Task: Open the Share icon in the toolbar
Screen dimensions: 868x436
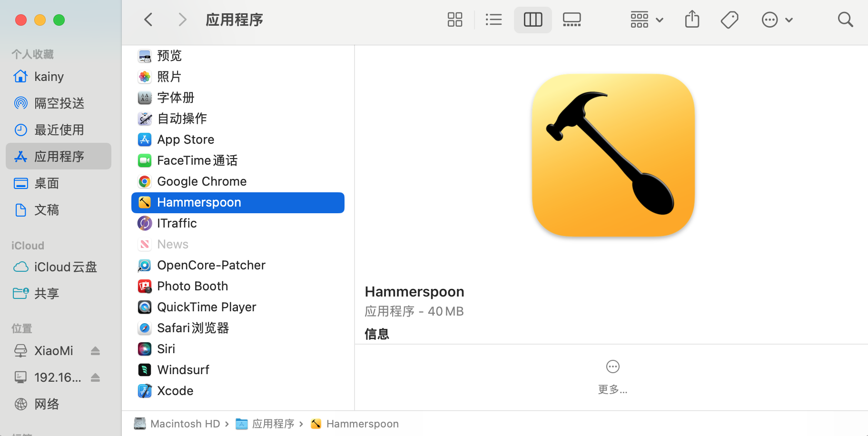Action: pyautogui.click(x=692, y=20)
